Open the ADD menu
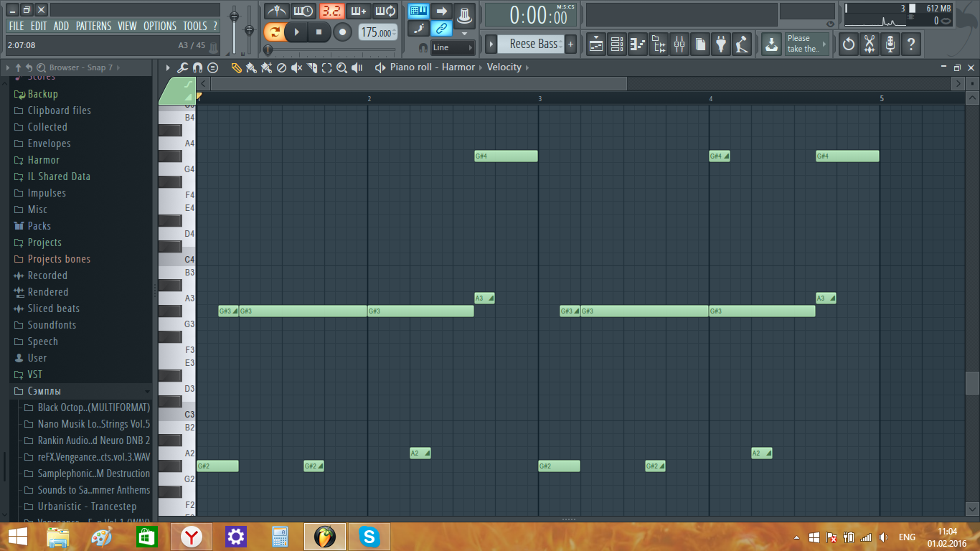 click(62, 26)
